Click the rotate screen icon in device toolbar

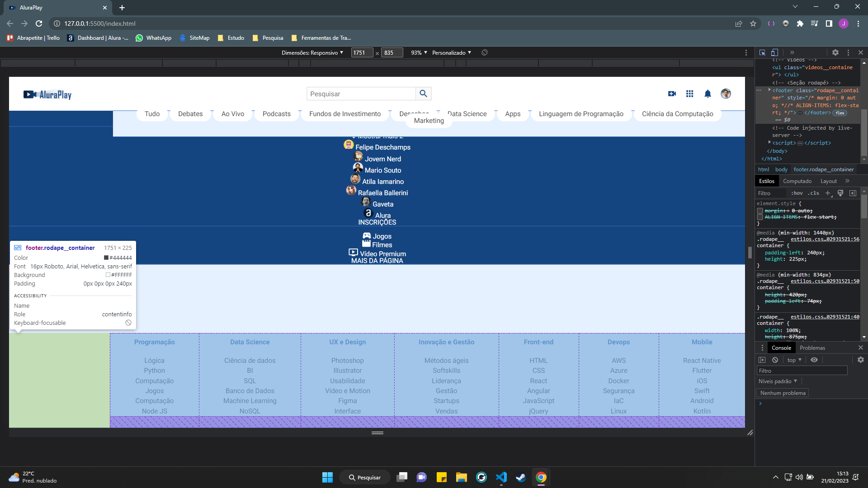[x=485, y=52]
